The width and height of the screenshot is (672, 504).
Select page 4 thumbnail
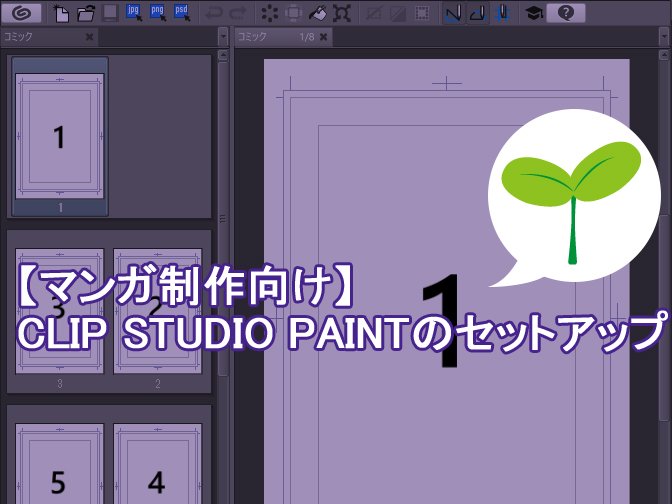[158, 464]
